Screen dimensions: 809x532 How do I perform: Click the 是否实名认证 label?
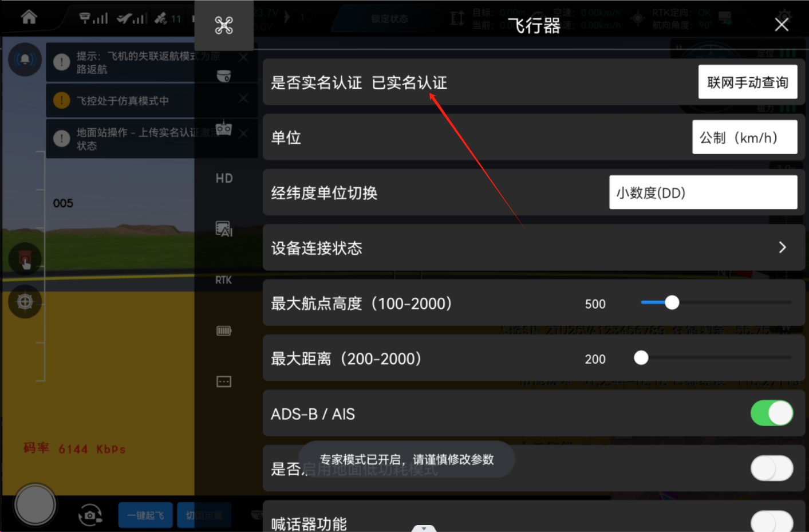tap(316, 82)
